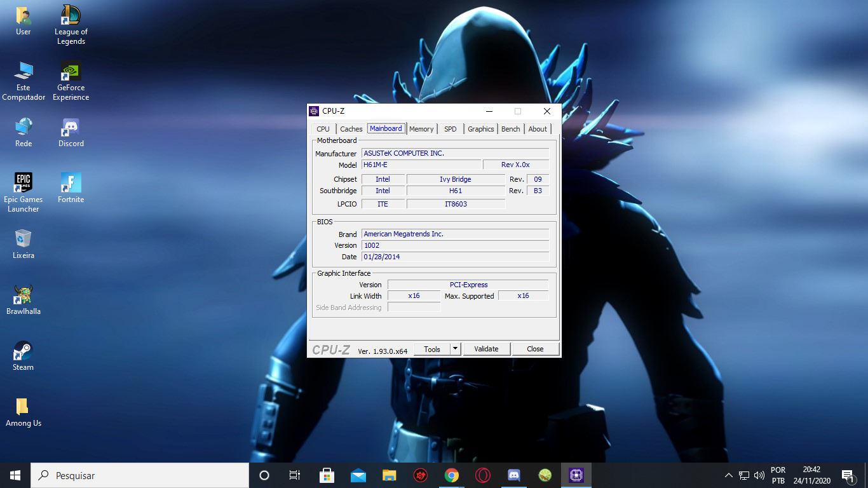Switch to the CPU tab

tap(323, 129)
